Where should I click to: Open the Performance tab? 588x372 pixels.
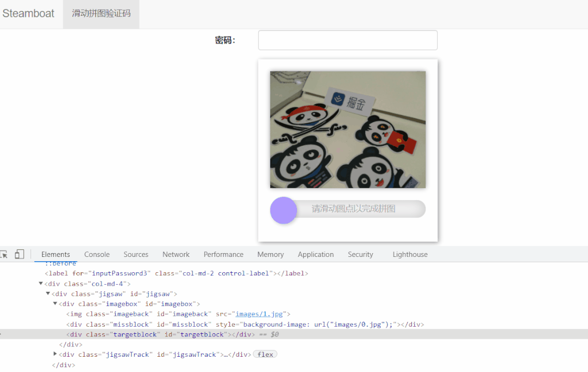(223, 255)
